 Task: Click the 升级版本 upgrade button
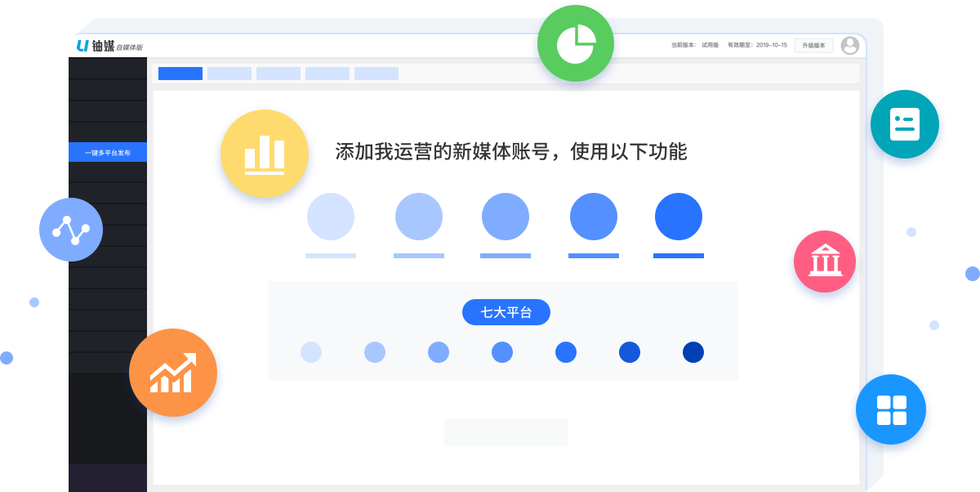813,46
